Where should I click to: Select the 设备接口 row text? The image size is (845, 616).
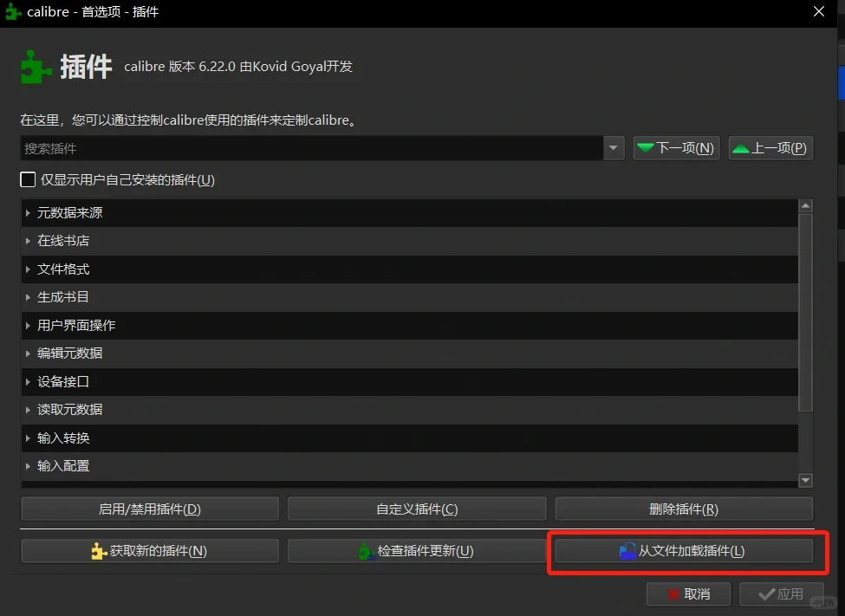pyautogui.click(x=63, y=381)
